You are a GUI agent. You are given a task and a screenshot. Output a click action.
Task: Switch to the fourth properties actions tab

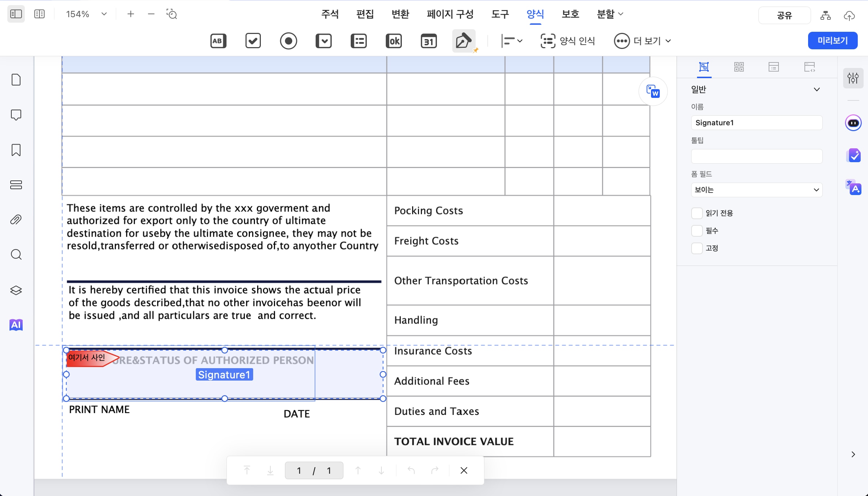tap(810, 67)
